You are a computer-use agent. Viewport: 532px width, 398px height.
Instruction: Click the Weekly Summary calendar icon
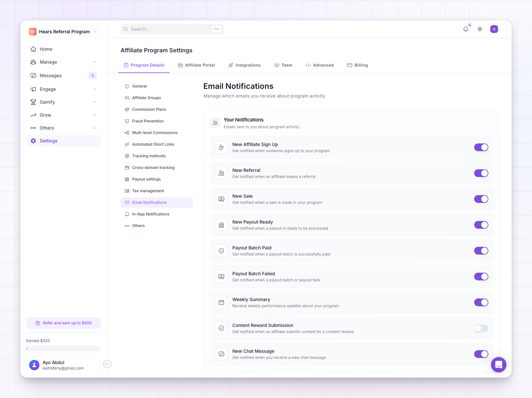coord(221,302)
